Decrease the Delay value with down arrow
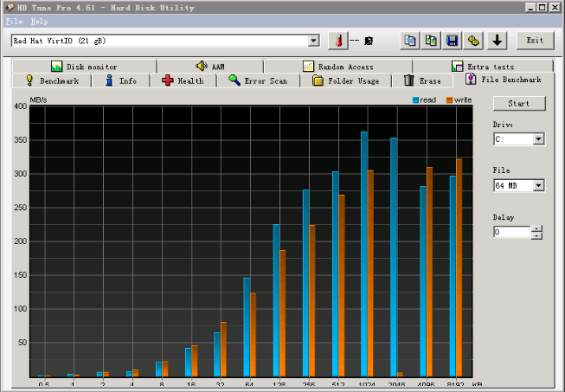 [x=536, y=235]
